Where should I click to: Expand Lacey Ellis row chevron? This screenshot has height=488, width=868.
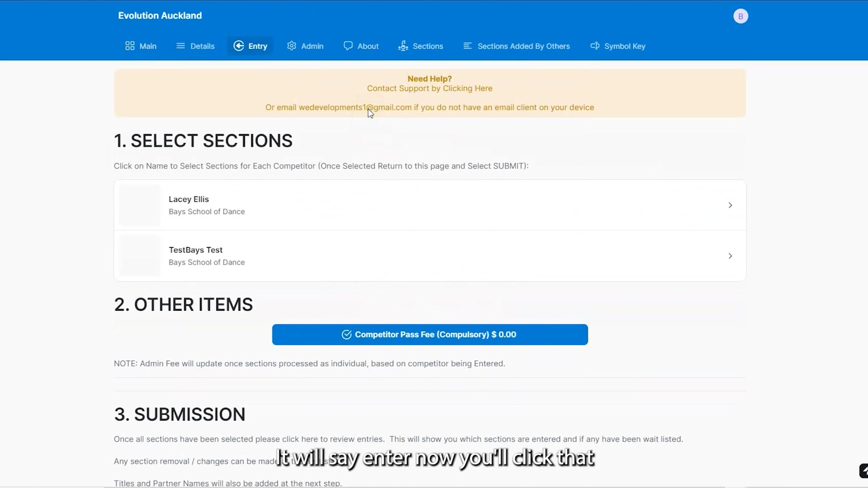coord(730,205)
